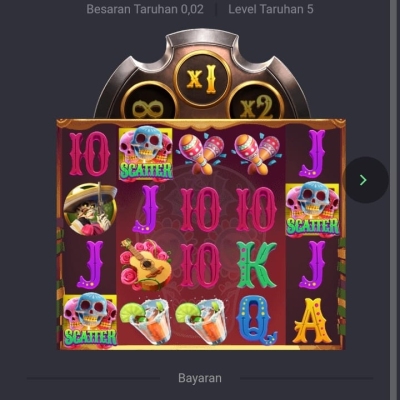
Task: Click the Scatter skull in the rightmost column
Action: click(313, 210)
